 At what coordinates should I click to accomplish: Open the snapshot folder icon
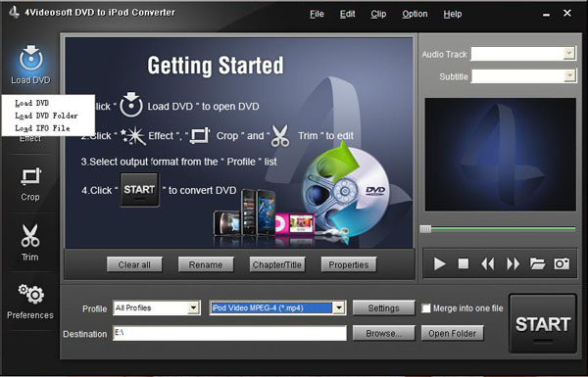point(537,263)
